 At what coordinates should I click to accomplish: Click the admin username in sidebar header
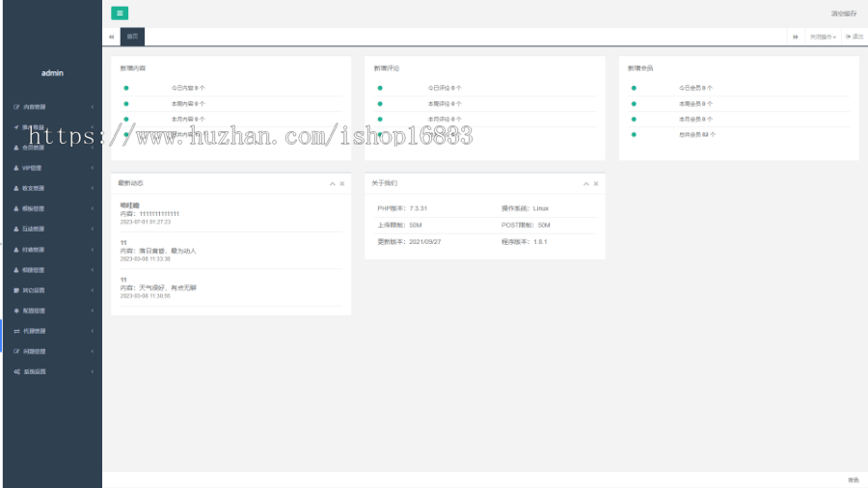coord(52,73)
